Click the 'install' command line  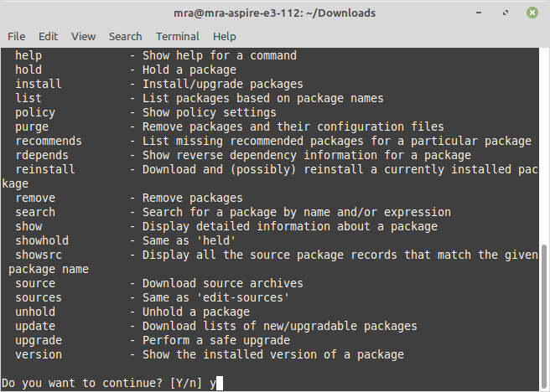point(159,84)
